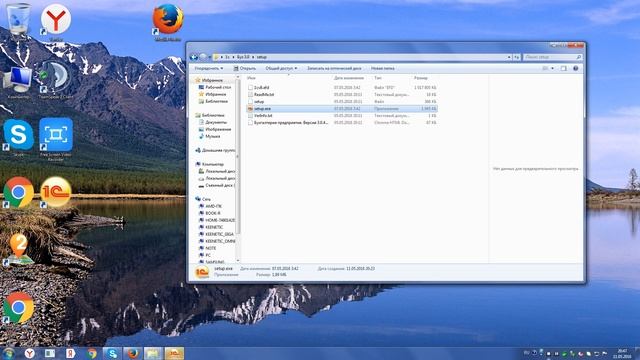Toggle the preview pane button
The image size is (640, 360).
pos(564,68)
